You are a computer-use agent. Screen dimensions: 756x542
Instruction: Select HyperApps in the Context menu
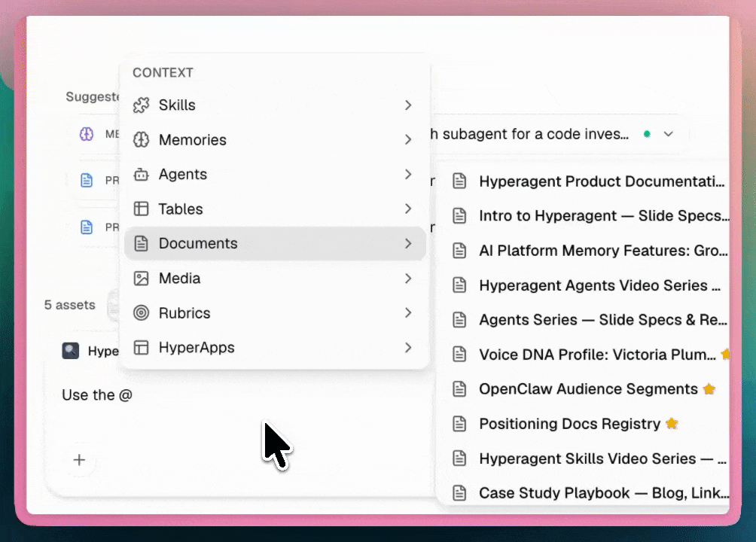pyautogui.click(x=275, y=348)
